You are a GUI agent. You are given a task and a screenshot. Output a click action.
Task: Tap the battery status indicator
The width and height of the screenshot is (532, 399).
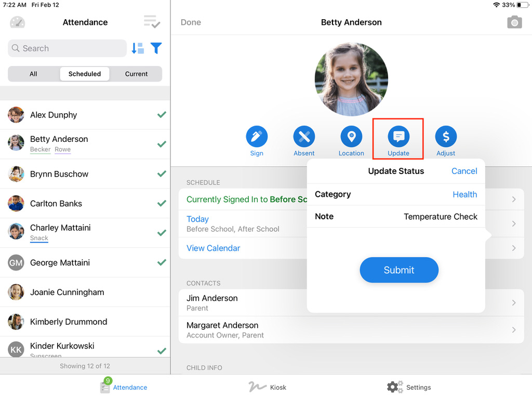tap(523, 5)
